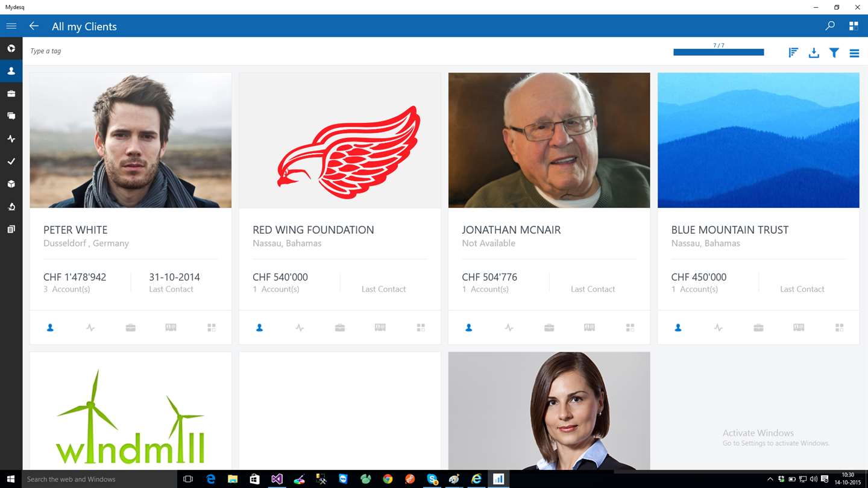Open the windmill logo client card

click(x=131, y=411)
